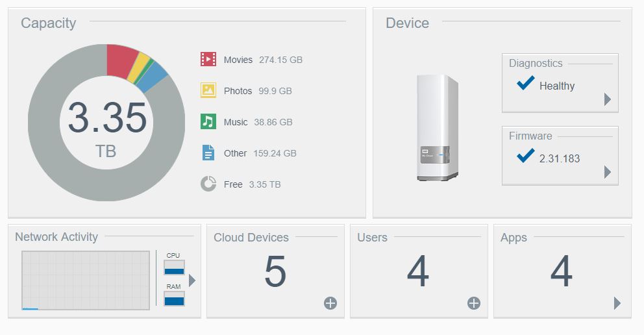Click the Cloud Devices count 5
The height and width of the screenshot is (335, 644).
[275, 271]
